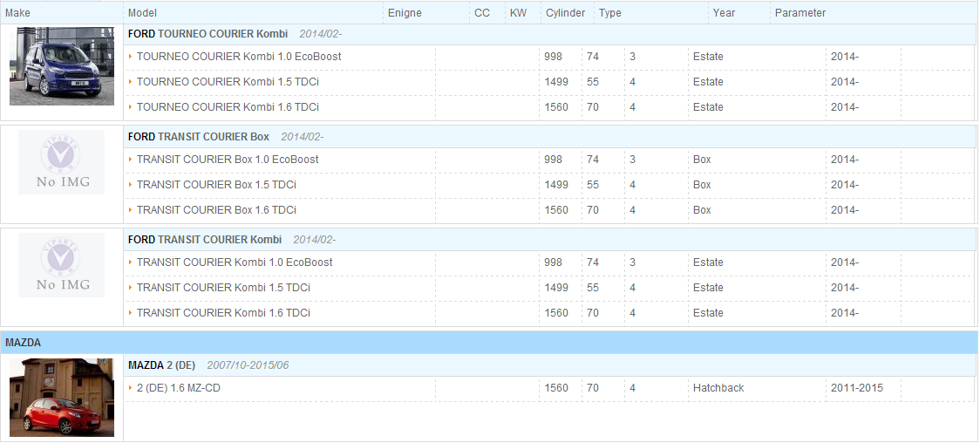980x443 pixels.
Task: Click the orange arrow beside Transit Box 1.0 EcoBoost
Action: [x=131, y=160]
